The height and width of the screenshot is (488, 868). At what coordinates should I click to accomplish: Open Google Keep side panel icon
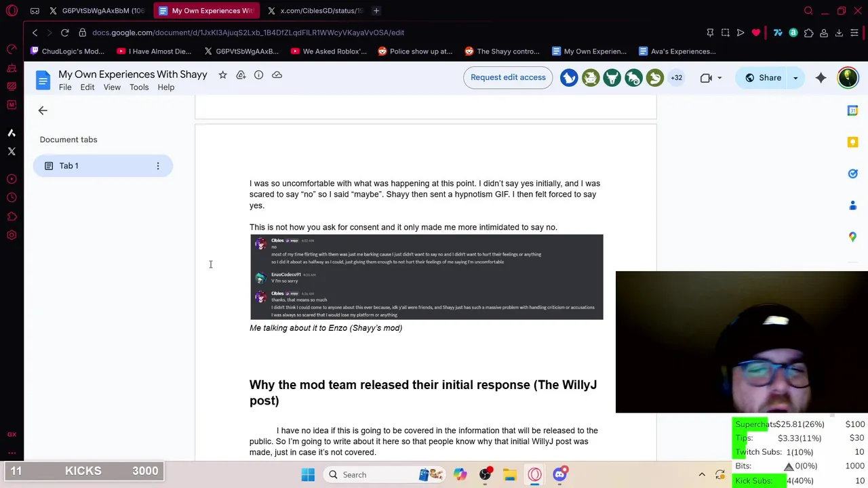pos(852,142)
